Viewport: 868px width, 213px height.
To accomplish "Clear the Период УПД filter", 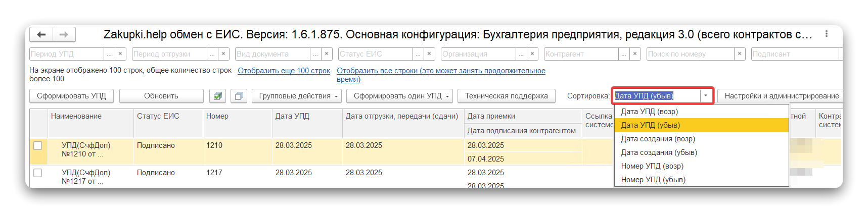I will click(120, 54).
